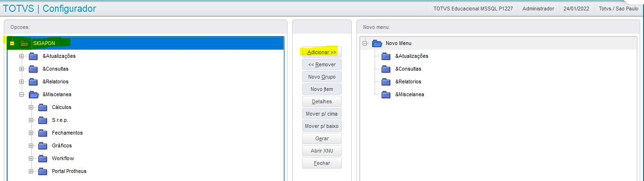The image size is (644, 181).
Task: Click Mover p/ cima button
Action: [322, 114]
